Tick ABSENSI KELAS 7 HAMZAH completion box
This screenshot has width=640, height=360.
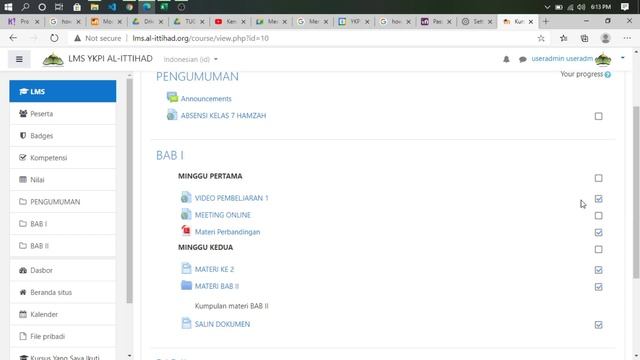tap(598, 116)
